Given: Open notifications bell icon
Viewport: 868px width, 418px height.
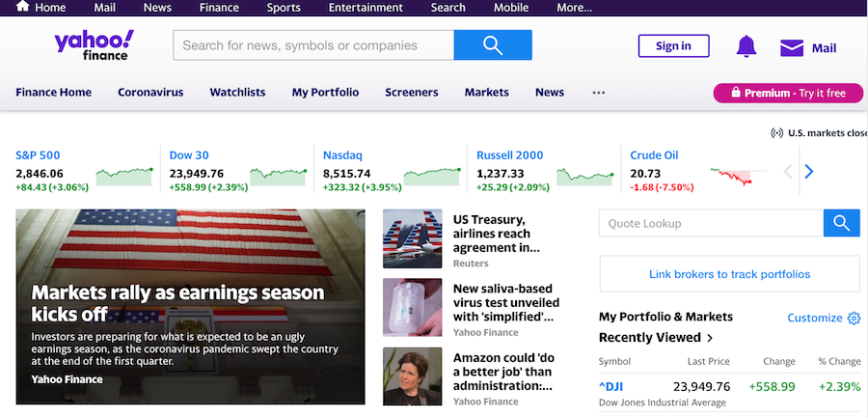Looking at the screenshot, I should click(746, 46).
